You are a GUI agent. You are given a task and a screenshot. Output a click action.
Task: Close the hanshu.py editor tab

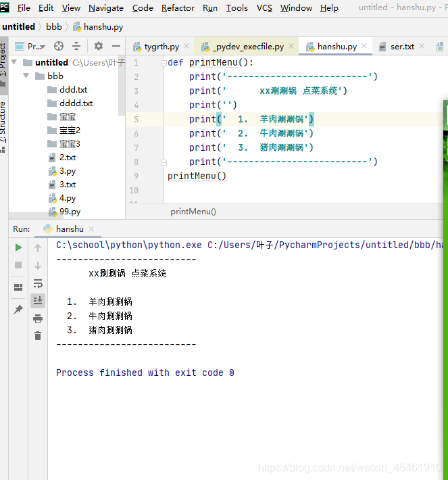pyautogui.click(x=364, y=46)
